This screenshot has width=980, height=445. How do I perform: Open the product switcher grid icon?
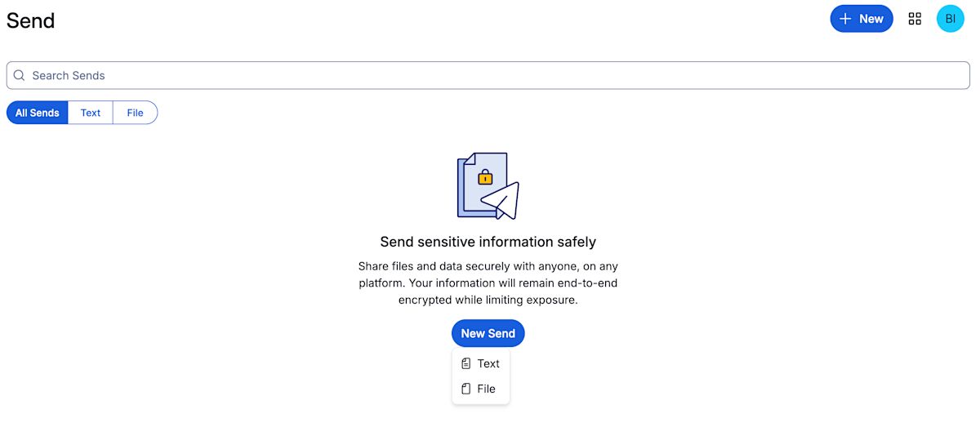915,19
